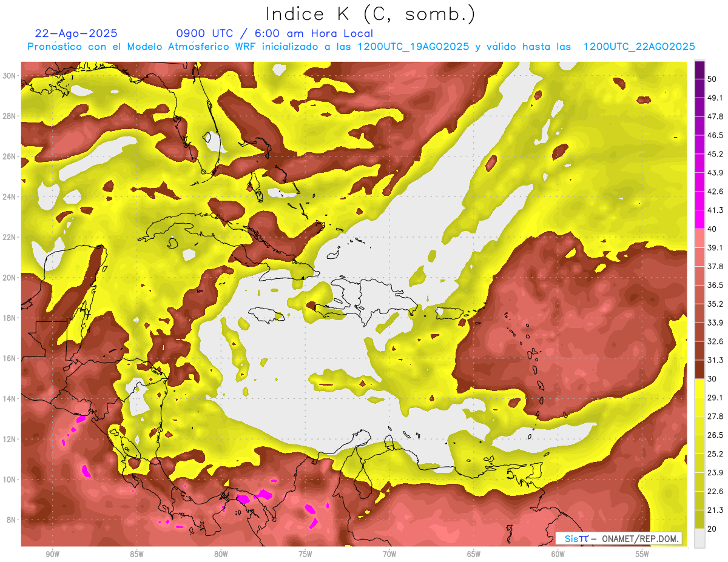The image size is (728, 562).
Task: Click the colorbar value 46.5
Action: (715, 135)
